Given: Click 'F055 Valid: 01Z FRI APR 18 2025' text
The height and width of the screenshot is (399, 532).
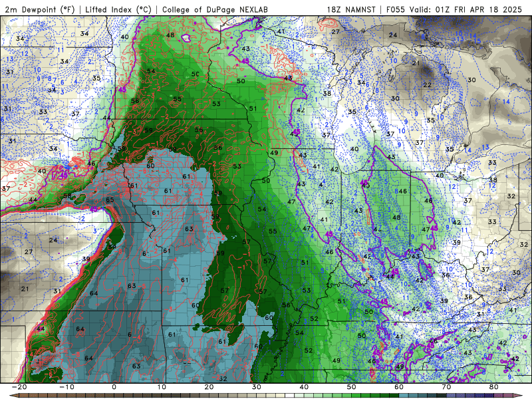Looking at the screenshot, I should (x=454, y=9).
